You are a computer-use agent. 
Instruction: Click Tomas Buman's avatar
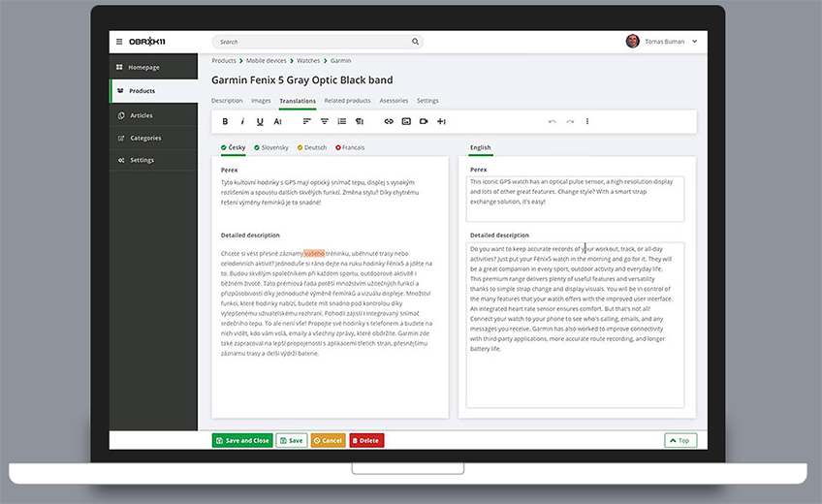[x=633, y=42]
